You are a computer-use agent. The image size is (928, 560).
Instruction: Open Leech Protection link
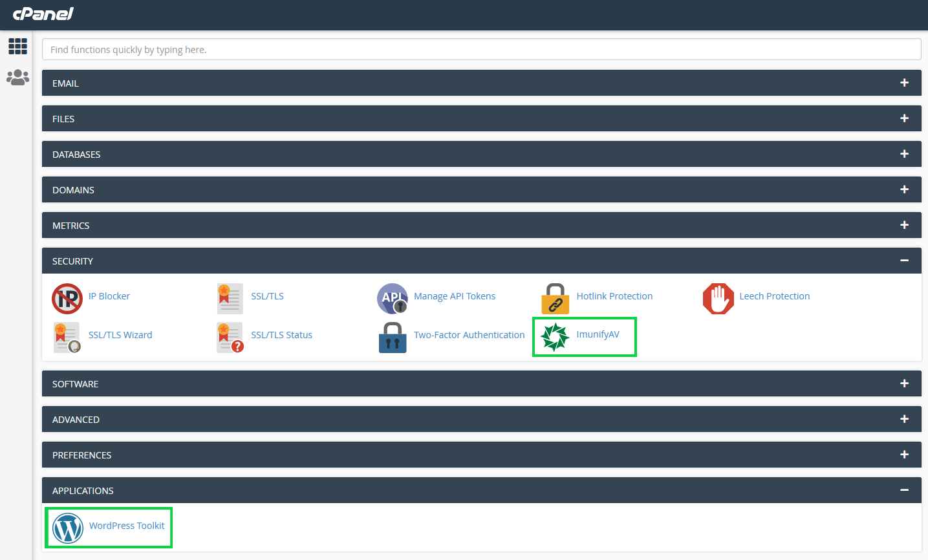pos(774,296)
